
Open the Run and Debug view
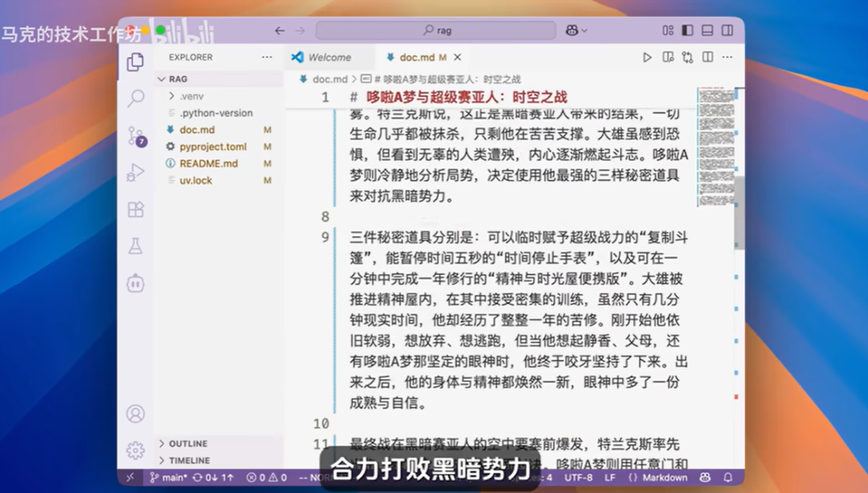coord(136,173)
